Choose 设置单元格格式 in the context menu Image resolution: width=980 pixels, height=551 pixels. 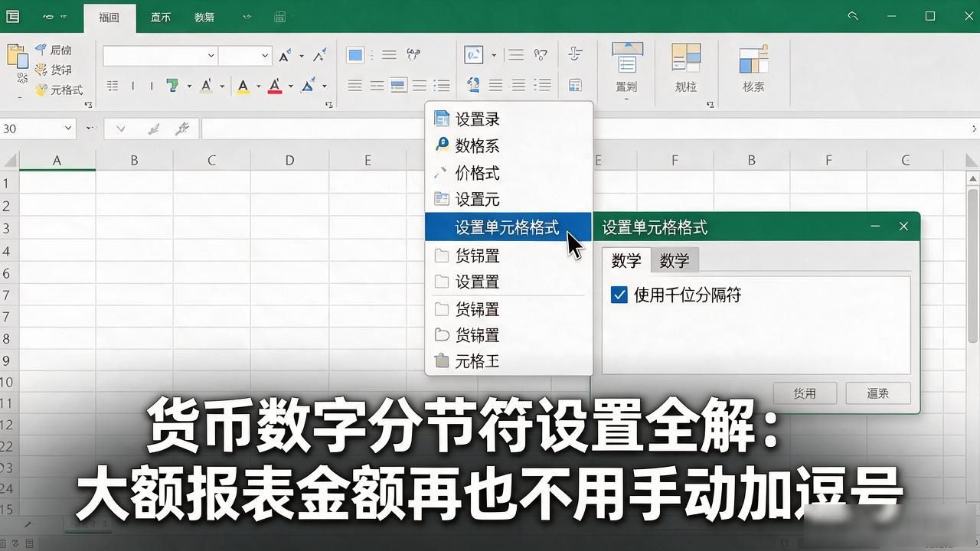[x=508, y=227]
